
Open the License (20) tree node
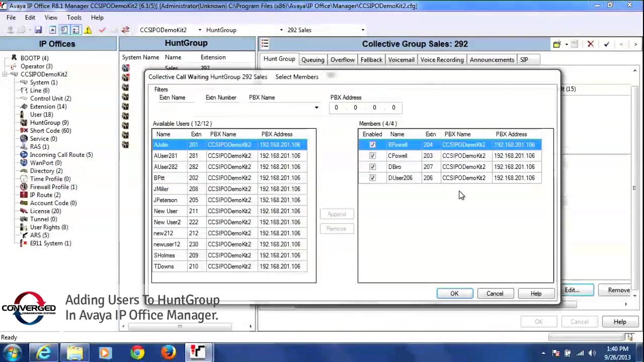point(45,211)
